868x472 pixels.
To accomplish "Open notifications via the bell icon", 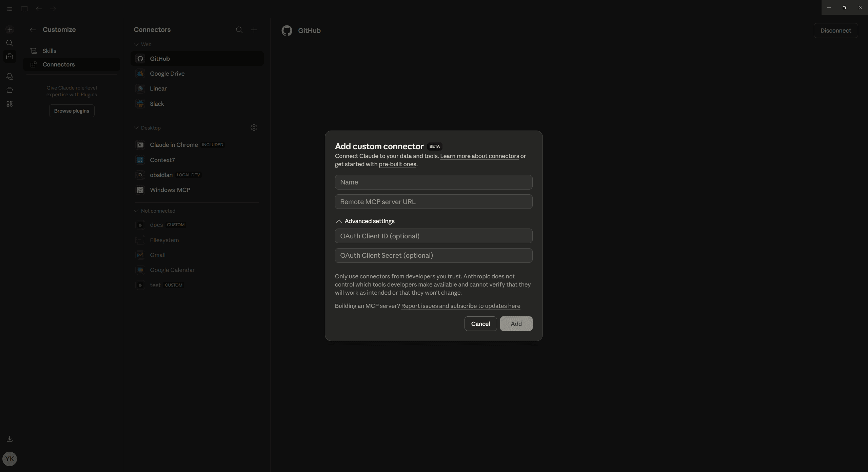I will coord(10,76).
